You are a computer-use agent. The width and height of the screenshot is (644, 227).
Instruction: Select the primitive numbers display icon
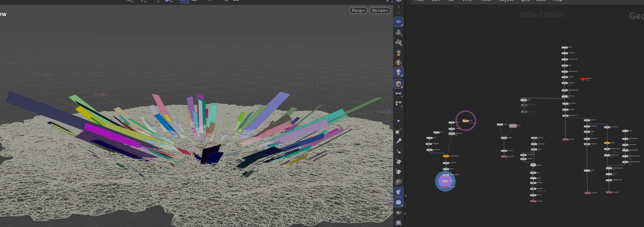[398, 172]
